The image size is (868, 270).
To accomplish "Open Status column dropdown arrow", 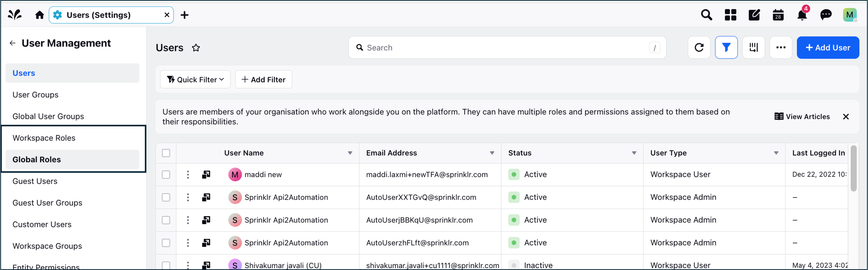I will (634, 153).
